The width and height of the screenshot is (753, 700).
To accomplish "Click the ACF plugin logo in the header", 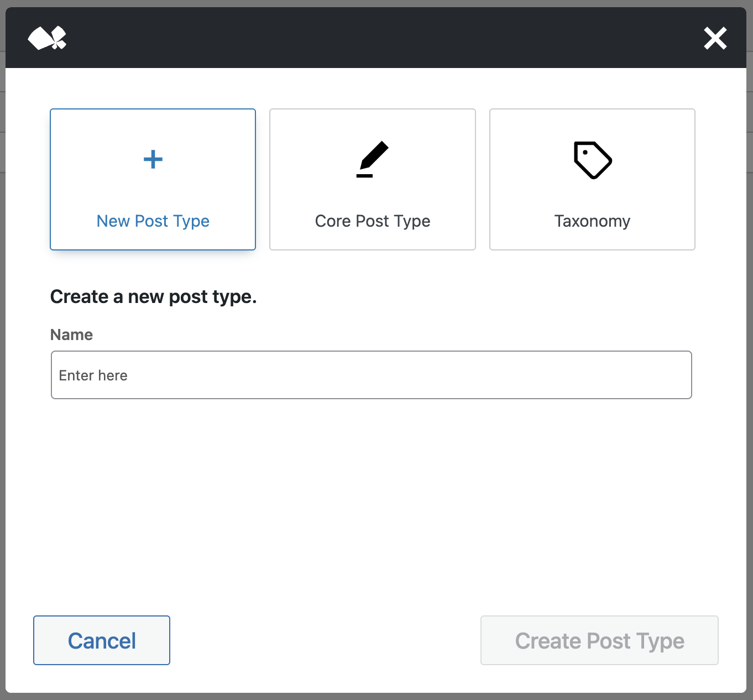I will click(48, 38).
